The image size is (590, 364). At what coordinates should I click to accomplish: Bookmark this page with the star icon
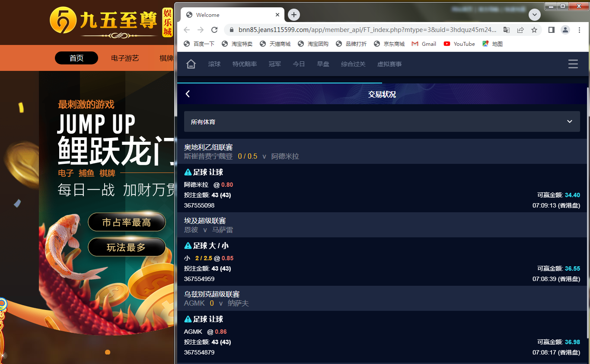pyautogui.click(x=534, y=30)
